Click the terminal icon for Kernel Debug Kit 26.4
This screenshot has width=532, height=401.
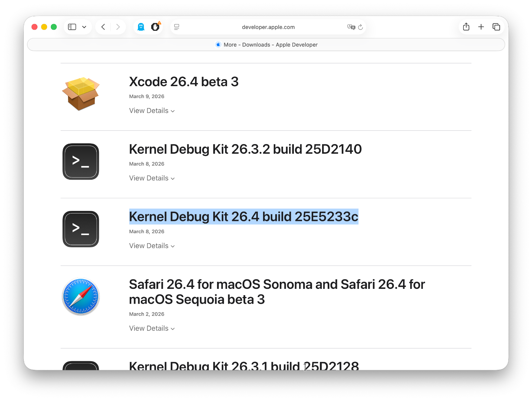tap(81, 229)
